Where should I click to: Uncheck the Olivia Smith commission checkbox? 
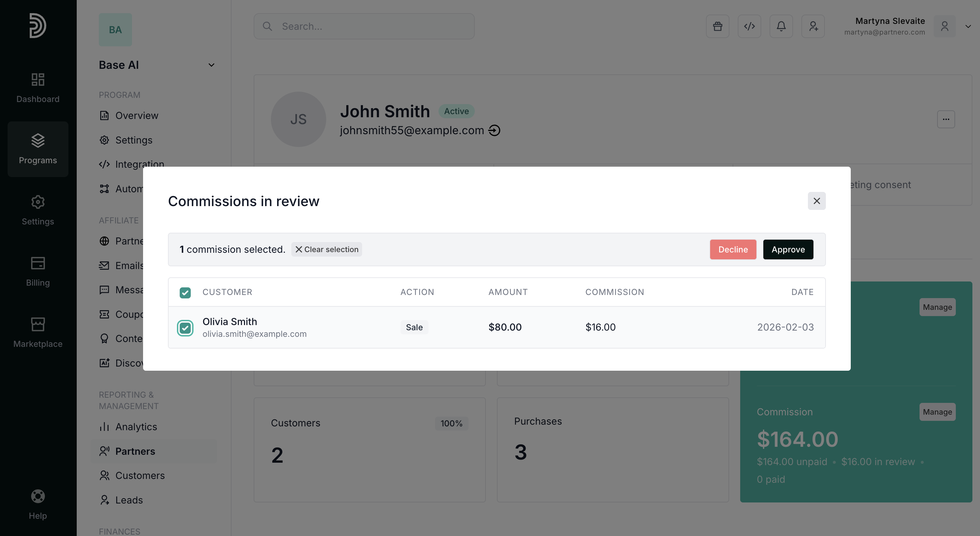[x=185, y=328]
